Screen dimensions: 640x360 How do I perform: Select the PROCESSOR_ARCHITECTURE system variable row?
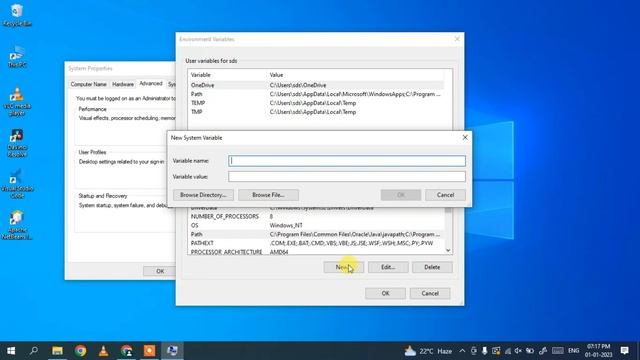pyautogui.click(x=316, y=252)
